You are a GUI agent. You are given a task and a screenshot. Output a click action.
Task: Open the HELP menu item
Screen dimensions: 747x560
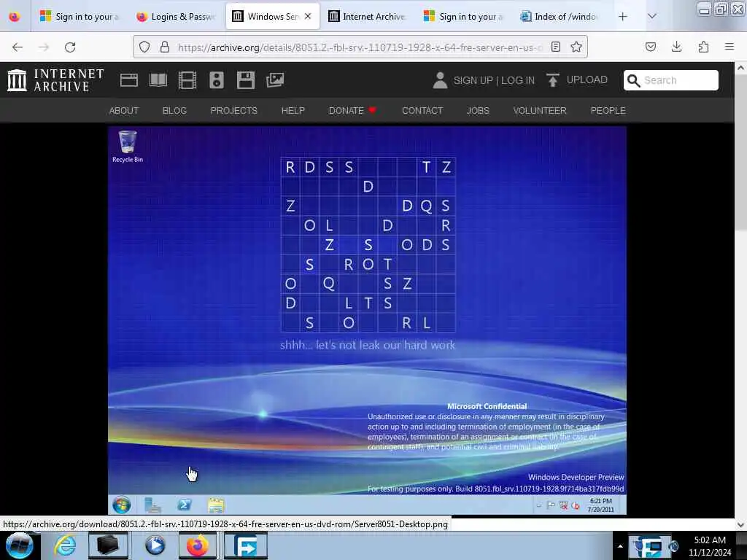tap(293, 111)
